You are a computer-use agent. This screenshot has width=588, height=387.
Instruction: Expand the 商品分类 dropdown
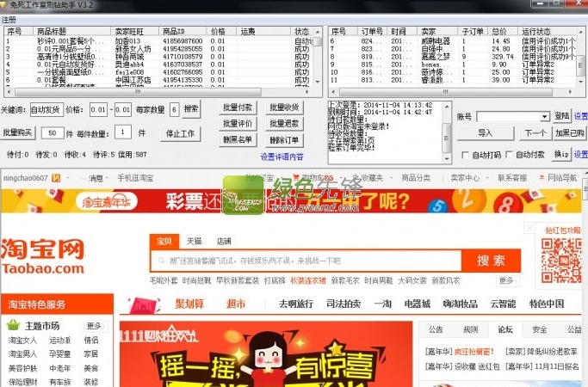[x=416, y=178]
